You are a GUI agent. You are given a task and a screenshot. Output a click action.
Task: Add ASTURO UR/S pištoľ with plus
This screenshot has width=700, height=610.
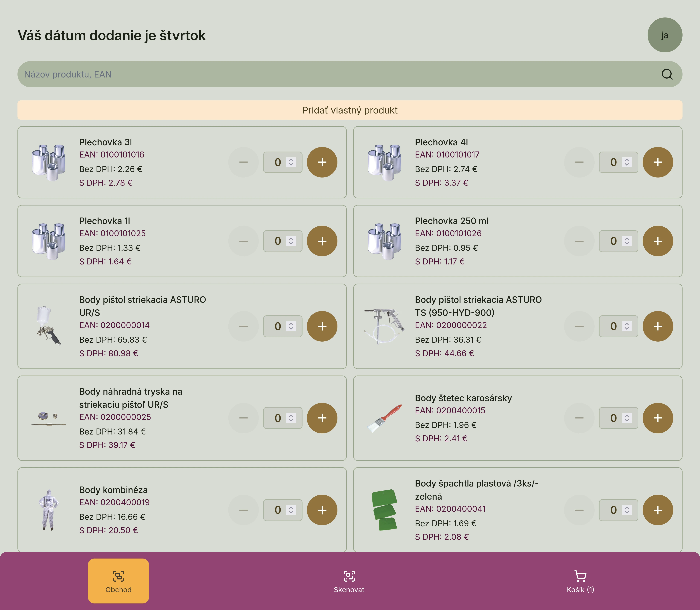coord(322,326)
